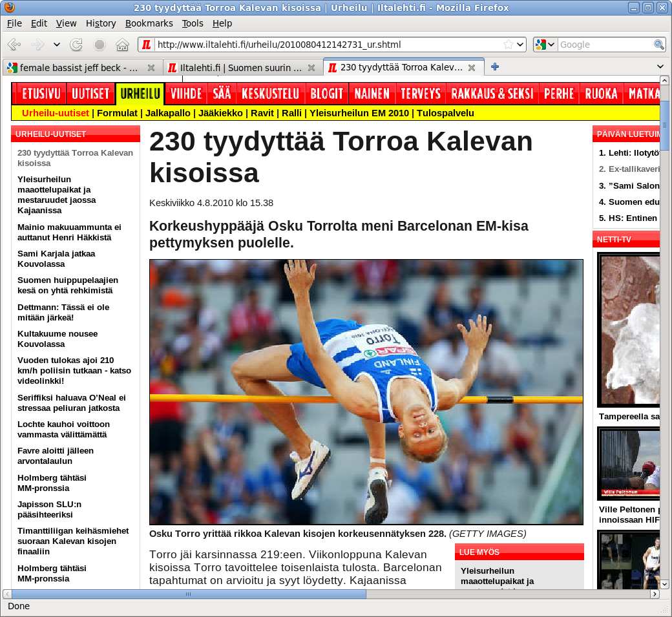Bookmark page with the star icon
Screen dimensions: 672x617
click(x=509, y=45)
